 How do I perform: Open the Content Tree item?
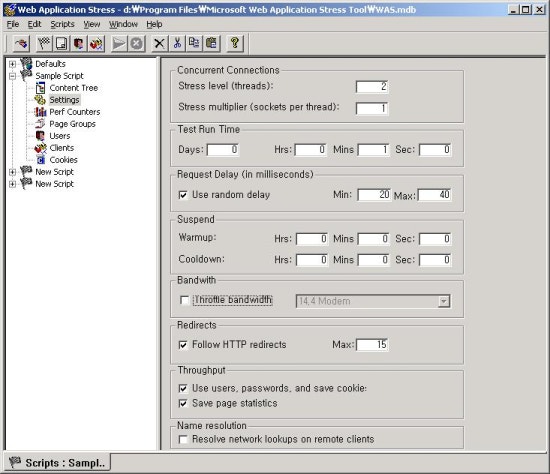(x=74, y=88)
